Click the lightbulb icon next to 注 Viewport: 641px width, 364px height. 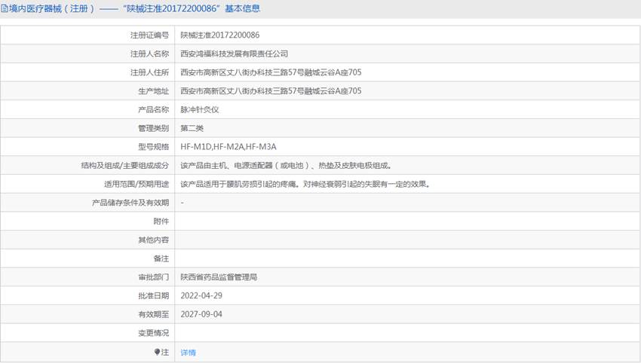pos(157,352)
